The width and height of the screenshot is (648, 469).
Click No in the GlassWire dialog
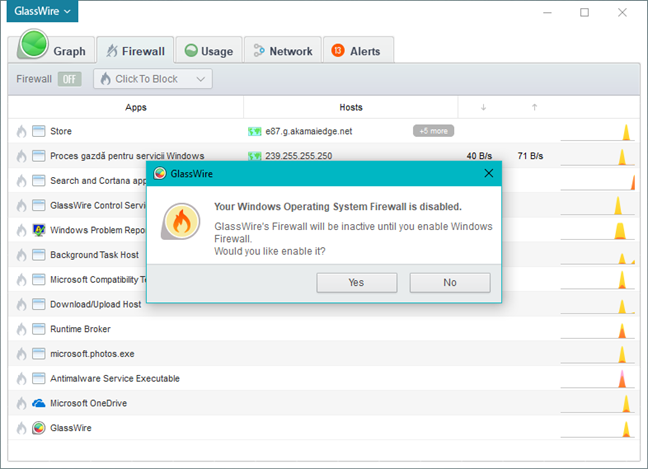pyautogui.click(x=450, y=283)
